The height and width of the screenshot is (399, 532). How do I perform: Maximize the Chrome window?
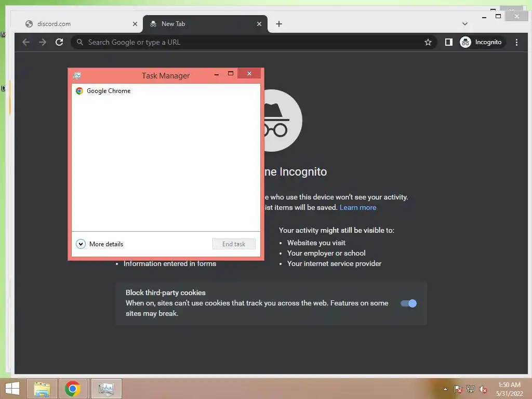click(x=498, y=16)
